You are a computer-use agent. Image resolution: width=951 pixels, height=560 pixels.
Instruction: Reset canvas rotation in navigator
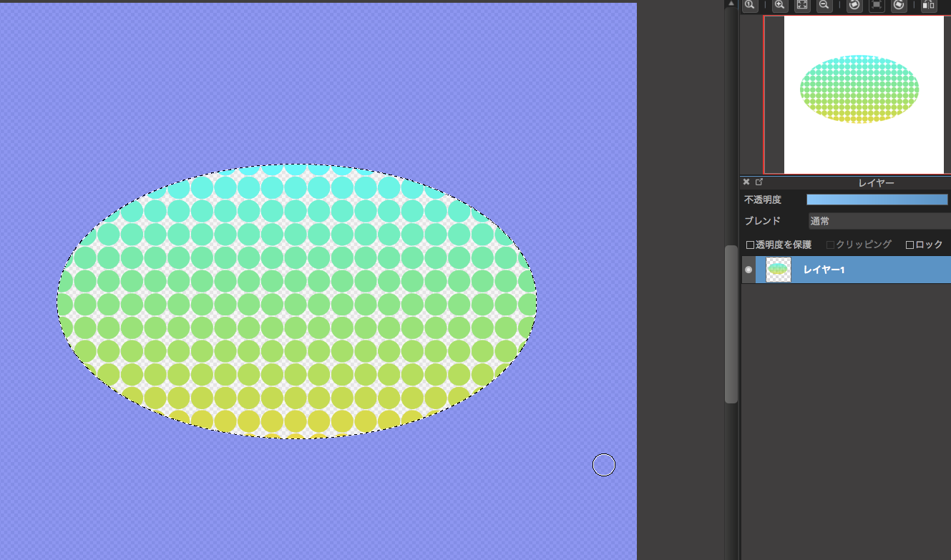tap(877, 5)
